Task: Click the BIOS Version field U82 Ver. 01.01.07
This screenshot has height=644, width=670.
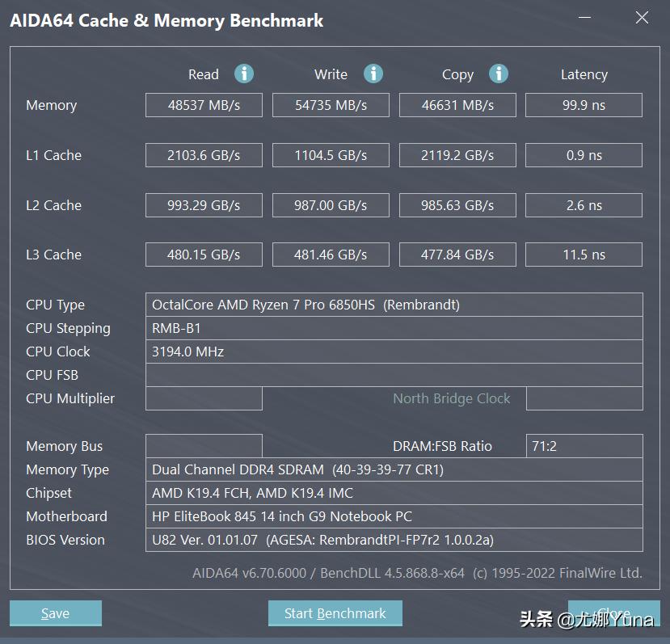Action: click(x=394, y=540)
